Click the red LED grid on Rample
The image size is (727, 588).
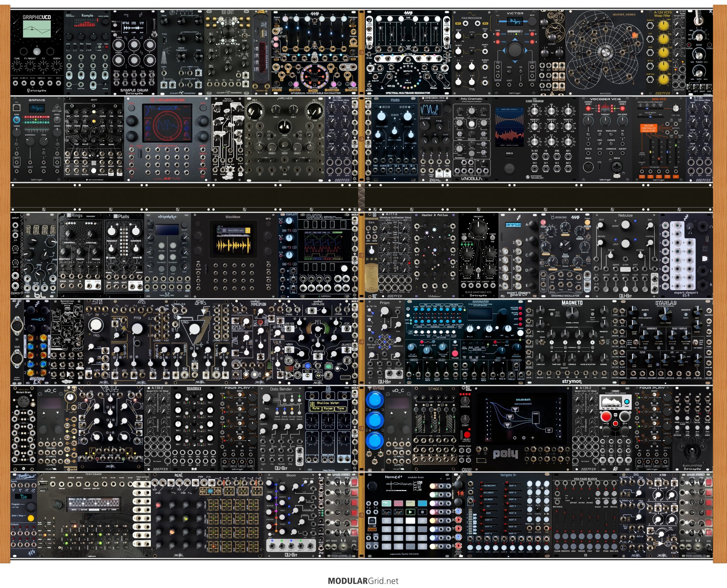point(87,22)
